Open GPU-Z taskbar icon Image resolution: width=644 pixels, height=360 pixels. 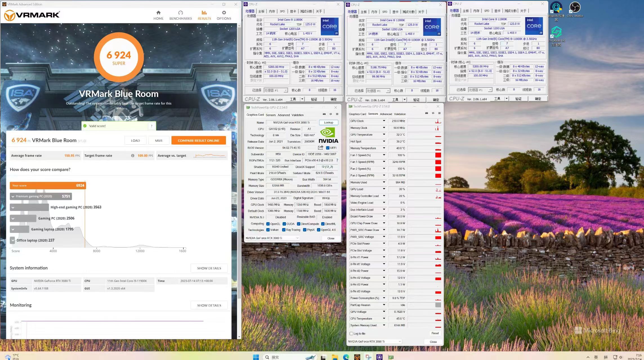391,357
